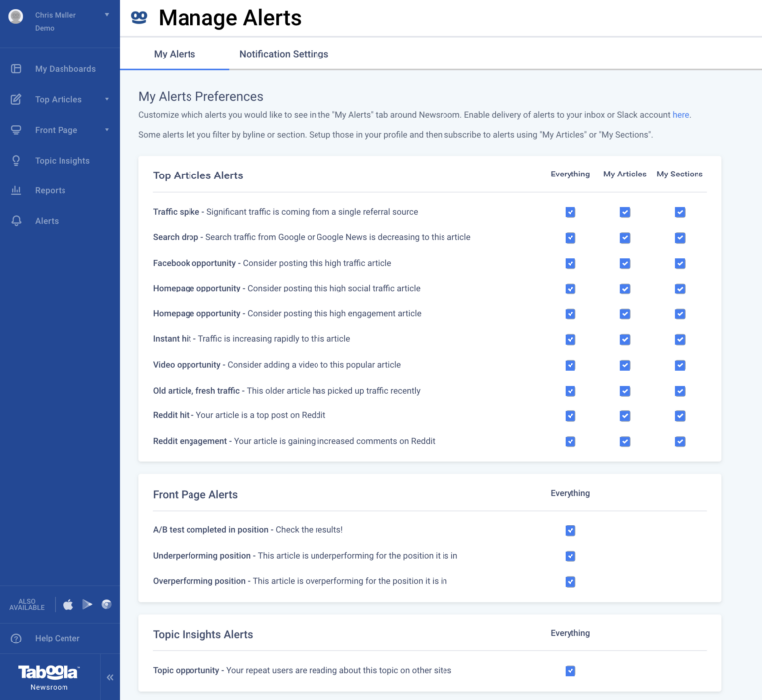The width and height of the screenshot is (762, 700).
Task: Click the Topic Insights lightbulb icon
Action: [16, 161]
